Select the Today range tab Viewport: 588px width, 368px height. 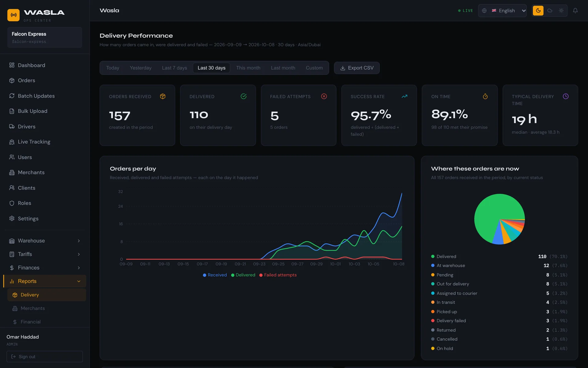pyautogui.click(x=113, y=68)
